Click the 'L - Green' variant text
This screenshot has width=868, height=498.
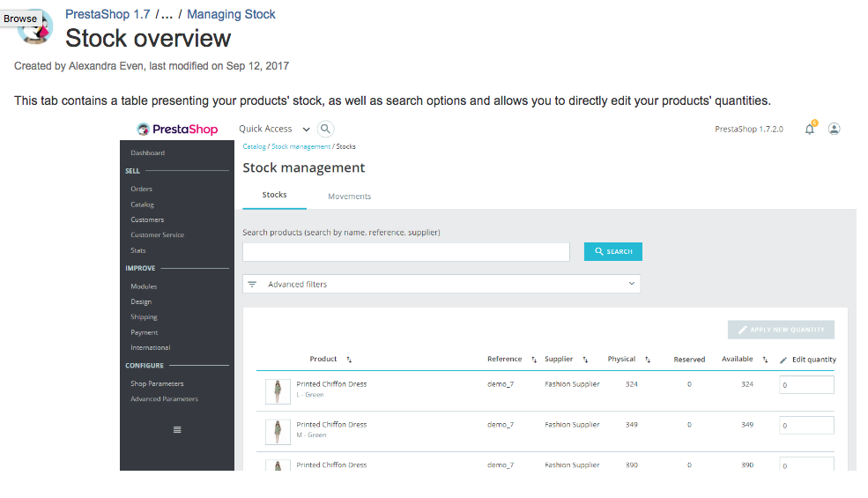310,395
